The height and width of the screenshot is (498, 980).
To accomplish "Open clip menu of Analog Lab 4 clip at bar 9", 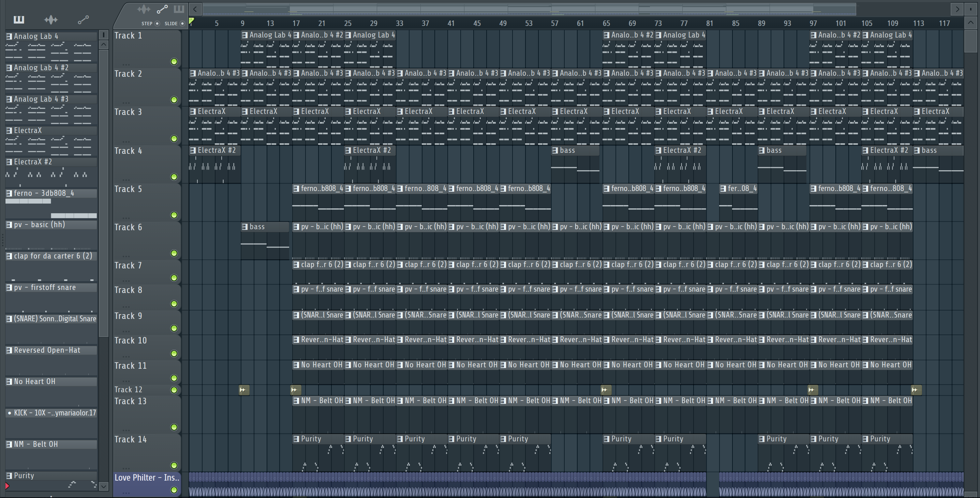I will click(x=244, y=35).
